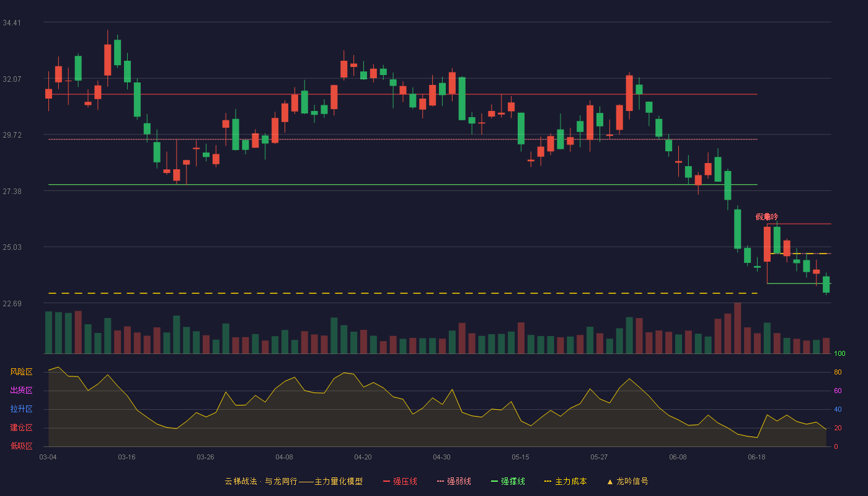The width and height of the screenshot is (868, 496).
Task: Toggle the 主力成本 legend item
Action: pos(565,481)
